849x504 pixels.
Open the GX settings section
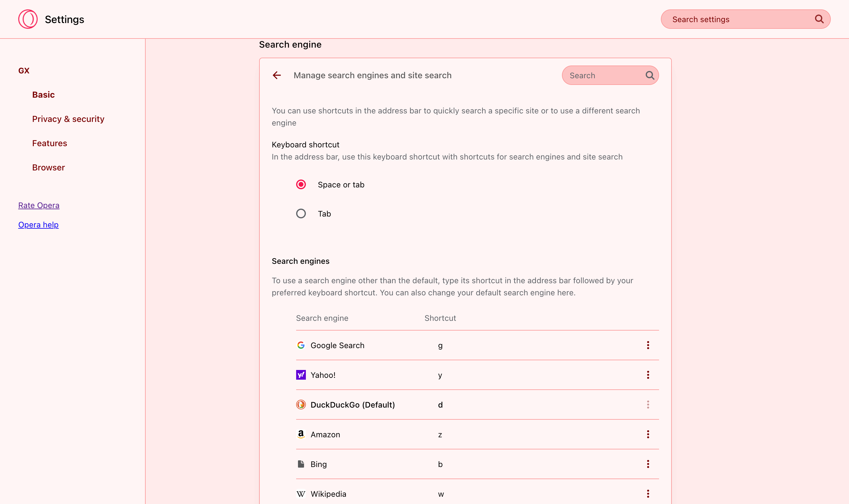(23, 70)
